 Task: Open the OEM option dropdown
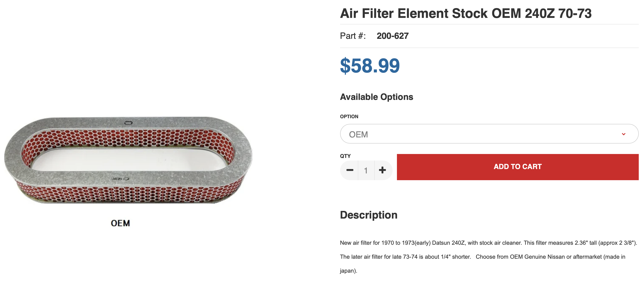(489, 134)
